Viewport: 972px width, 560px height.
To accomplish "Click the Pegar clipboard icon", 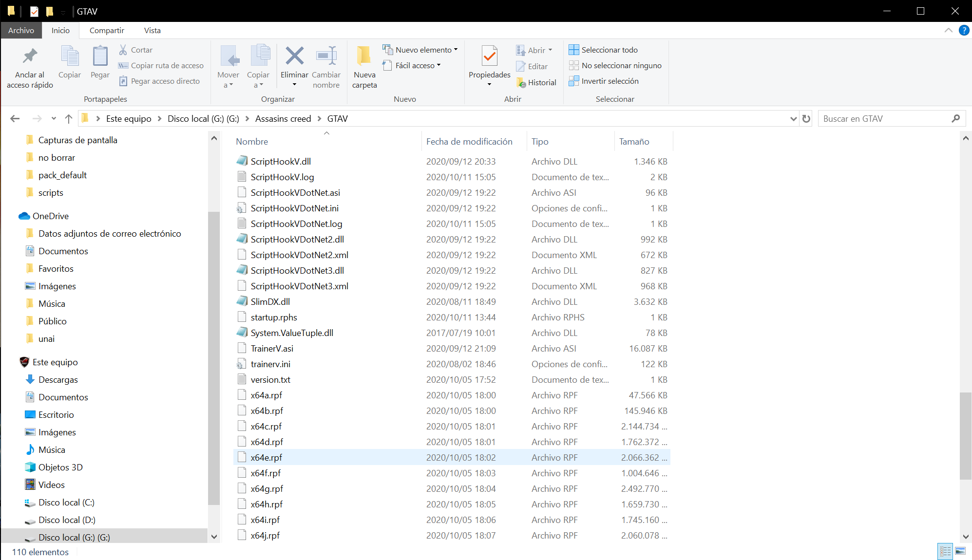I will tap(100, 56).
